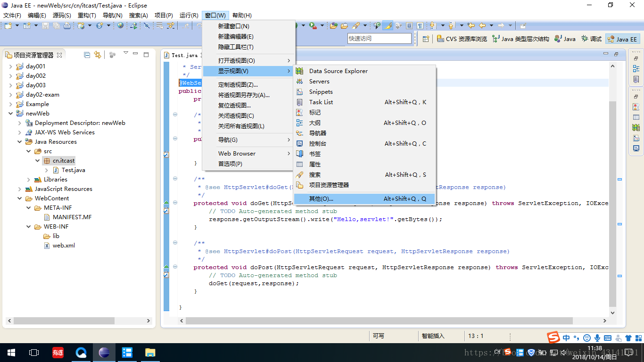Open Task List view from submenu
Screen dimensions: 644x362
click(x=365, y=102)
